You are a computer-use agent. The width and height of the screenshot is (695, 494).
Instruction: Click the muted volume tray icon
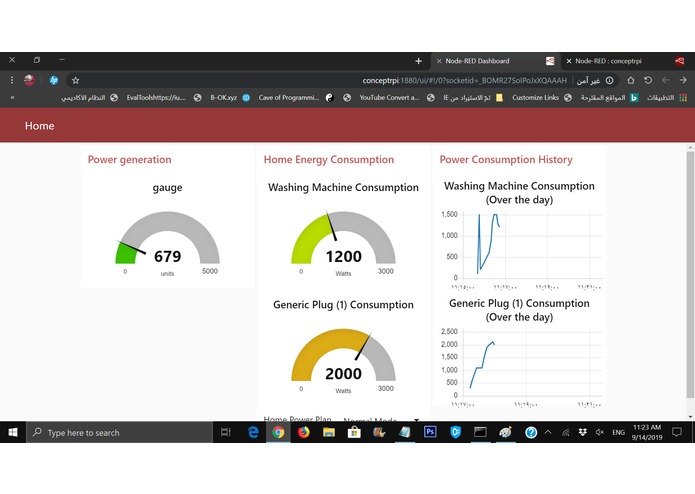[x=600, y=432]
